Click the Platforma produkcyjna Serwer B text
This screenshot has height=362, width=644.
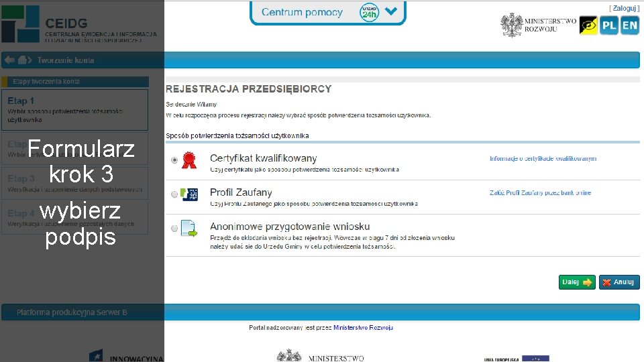[72, 312]
